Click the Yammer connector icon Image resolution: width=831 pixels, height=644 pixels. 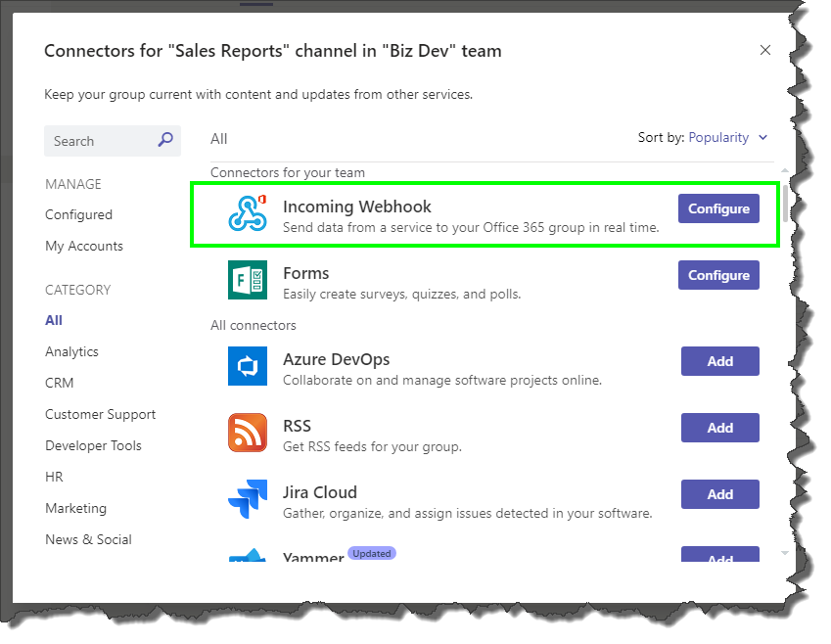point(248,556)
